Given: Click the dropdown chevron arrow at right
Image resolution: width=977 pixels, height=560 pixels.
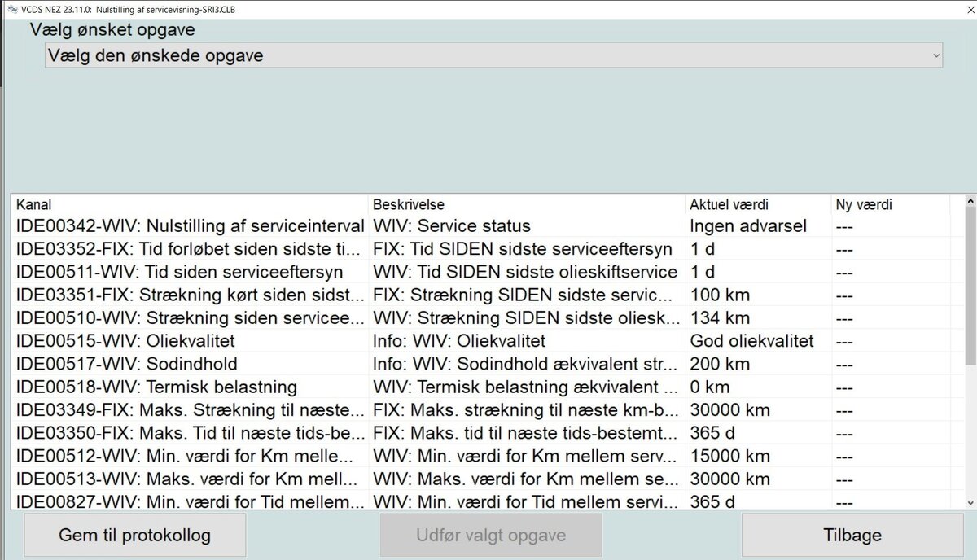Looking at the screenshot, I should pyautogui.click(x=935, y=56).
